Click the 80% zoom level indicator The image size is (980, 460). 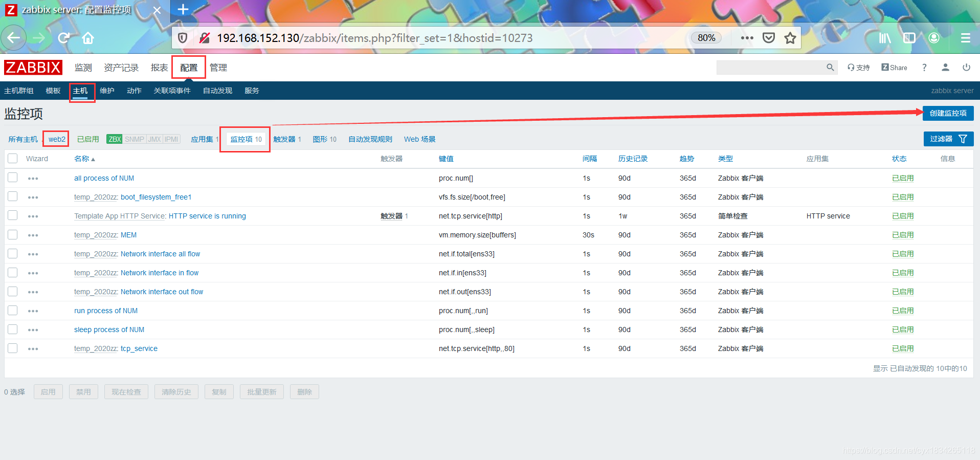click(x=706, y=38)
